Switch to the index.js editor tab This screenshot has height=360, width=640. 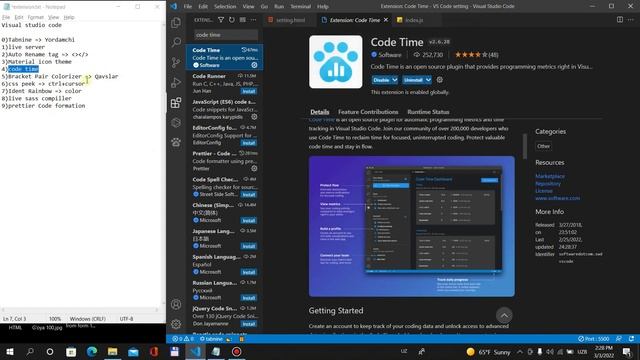[414, 20]
